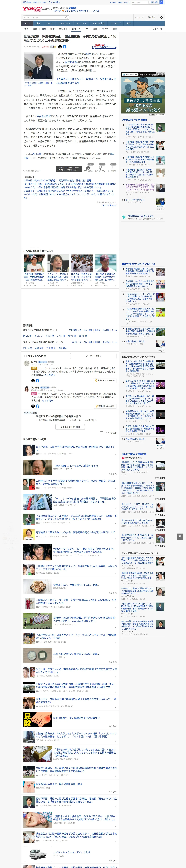Toggle the コメント非表示 checkbox
Image resolution: width=186 pixels, height=868 pixels.
(x=102, y=433)
